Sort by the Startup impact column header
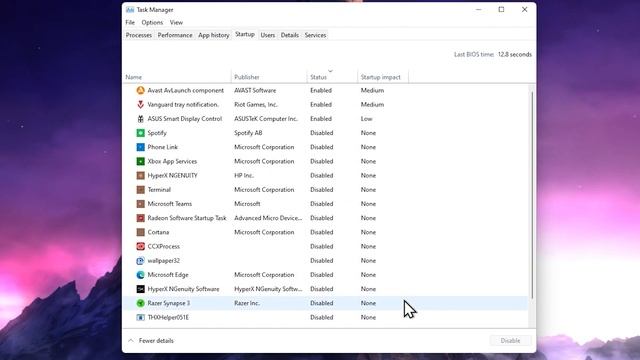Image resolution: width=640 pixels, height=360 pixels. [383, 77]
